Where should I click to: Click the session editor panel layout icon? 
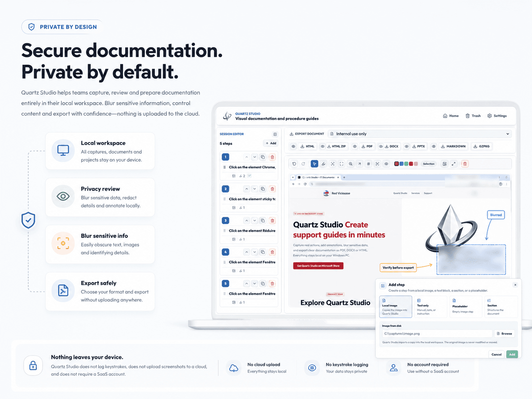pos(275,134)
